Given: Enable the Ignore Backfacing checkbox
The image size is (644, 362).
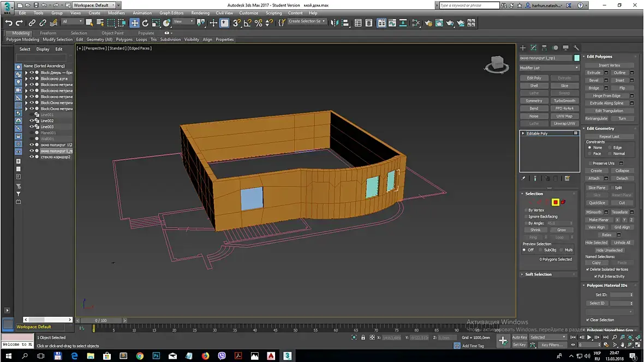Looking at the screenshot, I should click(527, 216).
